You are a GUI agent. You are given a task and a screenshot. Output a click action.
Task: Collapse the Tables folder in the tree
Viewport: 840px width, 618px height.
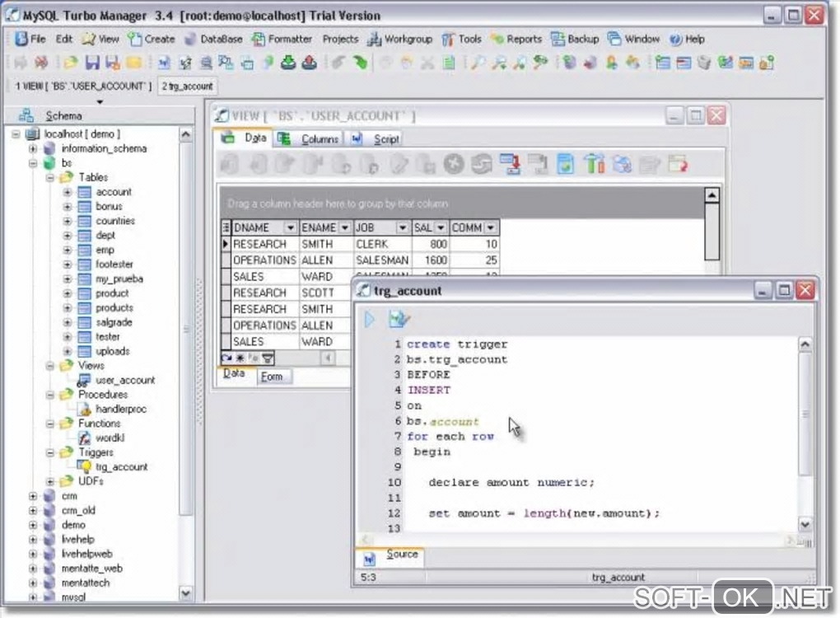point(49,177)
